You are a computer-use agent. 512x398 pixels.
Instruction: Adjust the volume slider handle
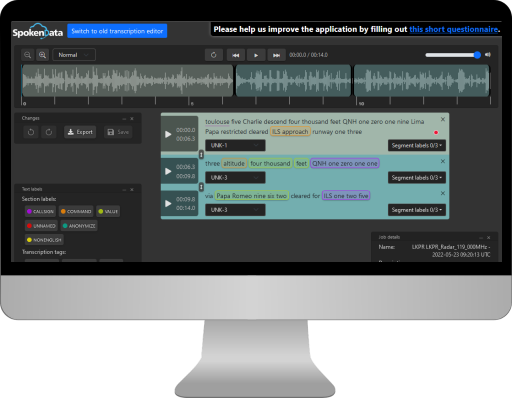[477, 55]
